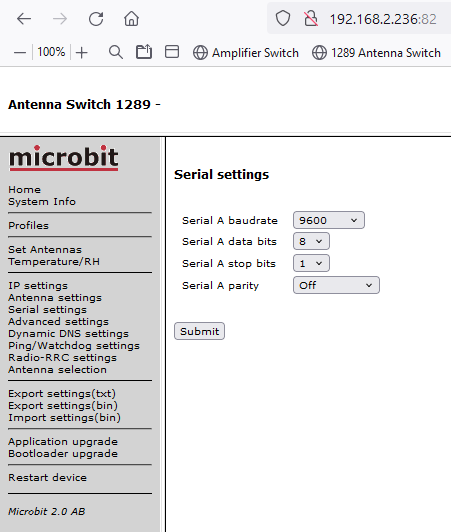This screenshot has height=532, width=451.
Task: Open the Serial A stop bits dropdown
Action: [311, 263]
